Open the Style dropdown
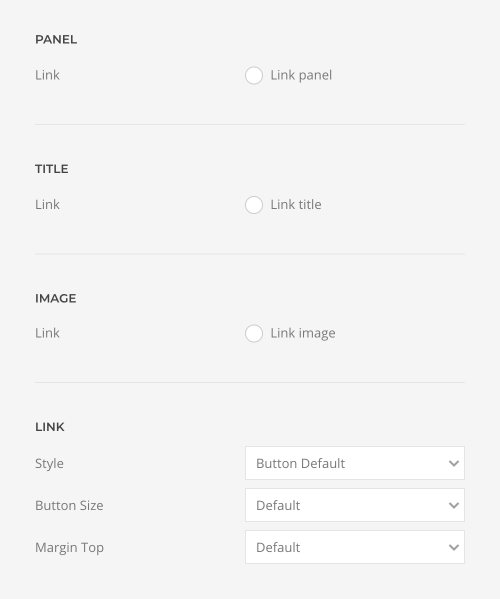The height and width of the screenshot is (599, 500). click(x=355, y=463)
